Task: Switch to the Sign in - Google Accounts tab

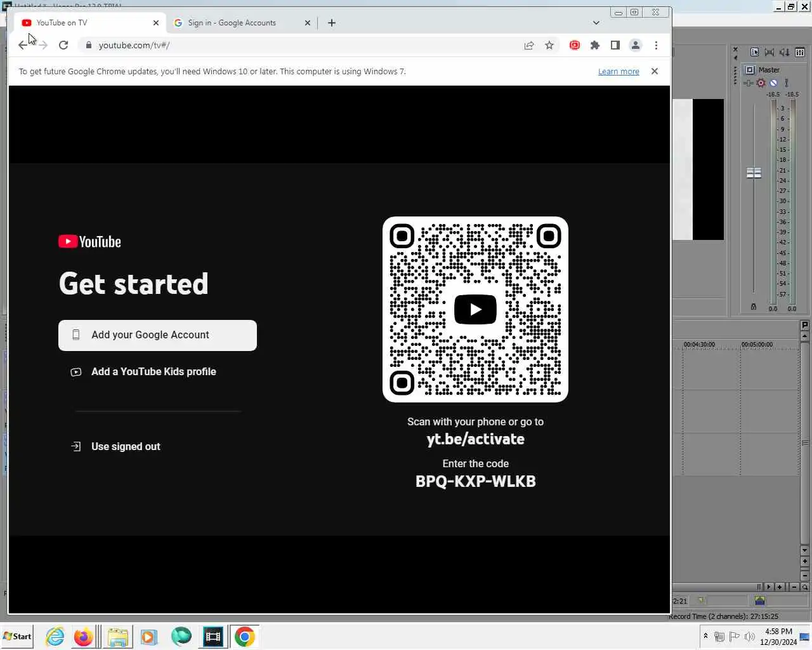Action: pos(242,23)
